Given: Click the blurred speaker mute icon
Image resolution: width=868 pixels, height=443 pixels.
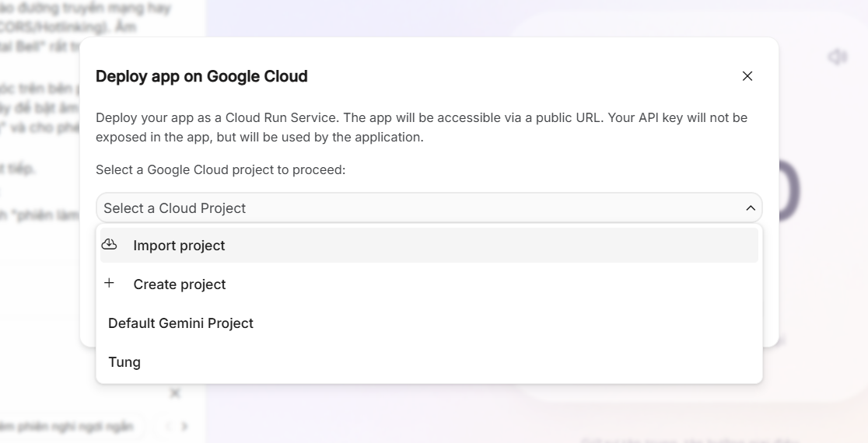Looking at the screenshot, I should [x=837, y=58].
